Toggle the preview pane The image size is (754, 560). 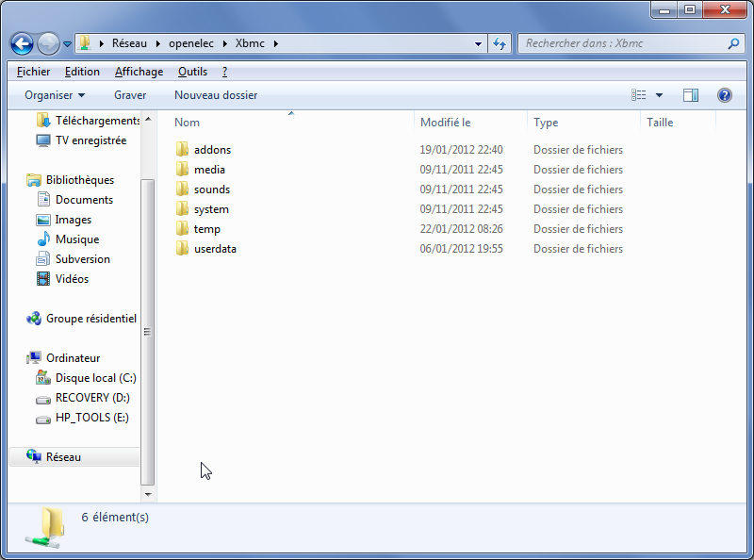691,95
